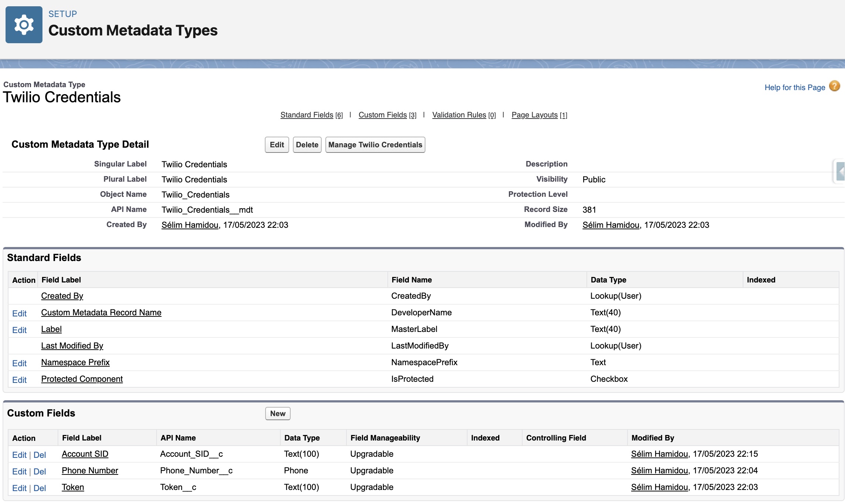Delete the Account SID custom field
The width and height of the screenshot is (845, 504).
click(40, 455)
